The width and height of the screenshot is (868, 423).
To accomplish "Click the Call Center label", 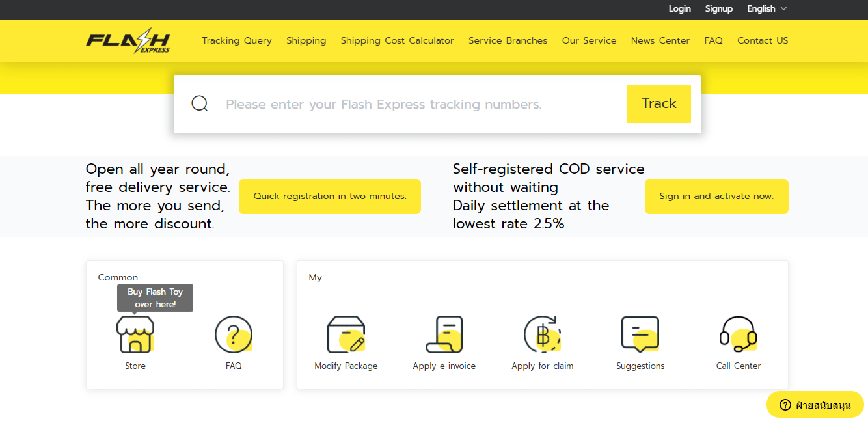I will pos(739,366).
